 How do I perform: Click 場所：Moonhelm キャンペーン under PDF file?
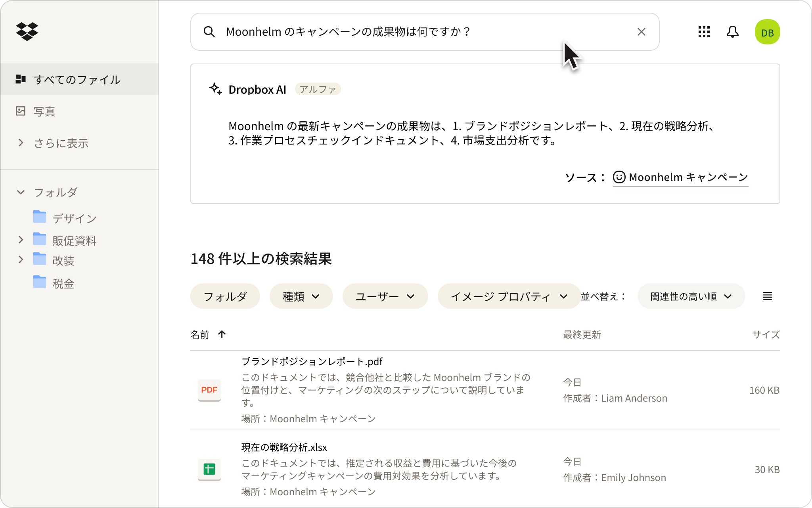(308, 418)
